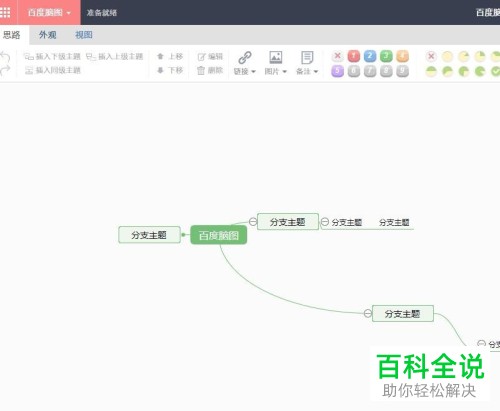Open the 链接 dropdown arrow
The image size is (500, 411).
tap(254, 72)
